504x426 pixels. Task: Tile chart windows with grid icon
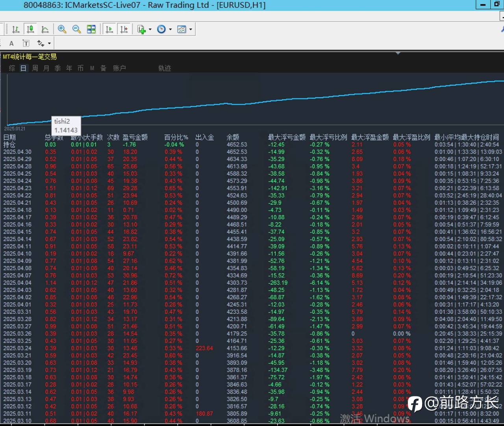(91, 29)
